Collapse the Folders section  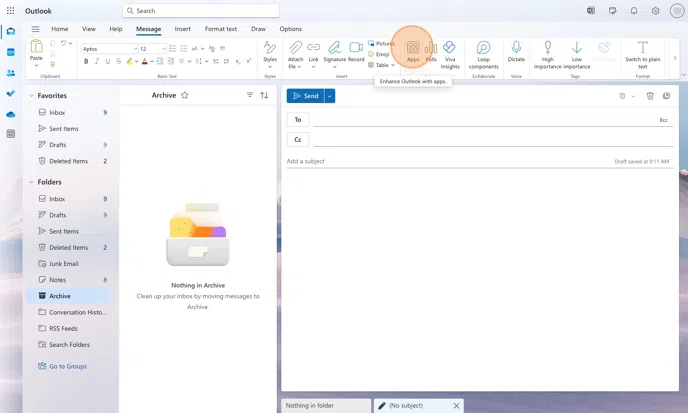[x=31, y=182]
